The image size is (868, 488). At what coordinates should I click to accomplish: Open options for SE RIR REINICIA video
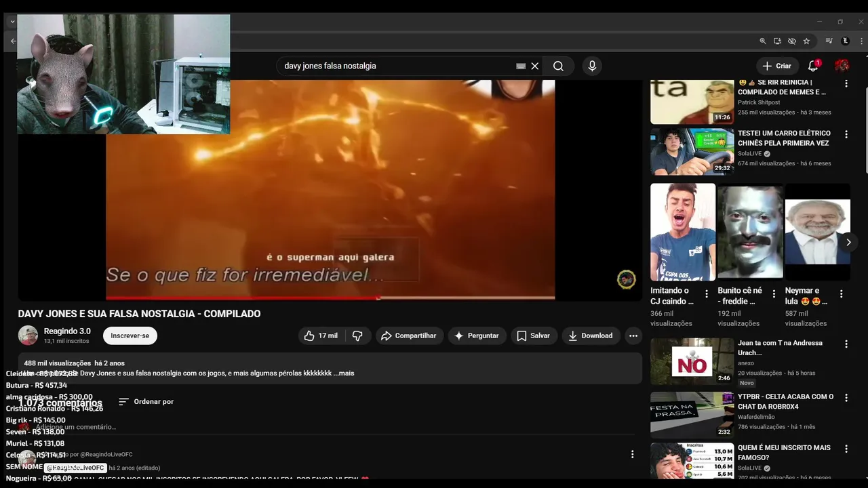tap(846, 83)
